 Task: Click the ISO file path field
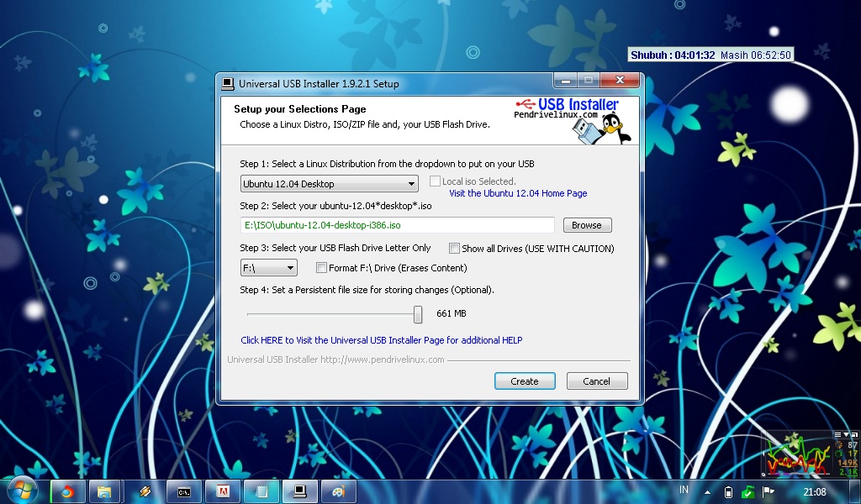[x=398, y=225]
